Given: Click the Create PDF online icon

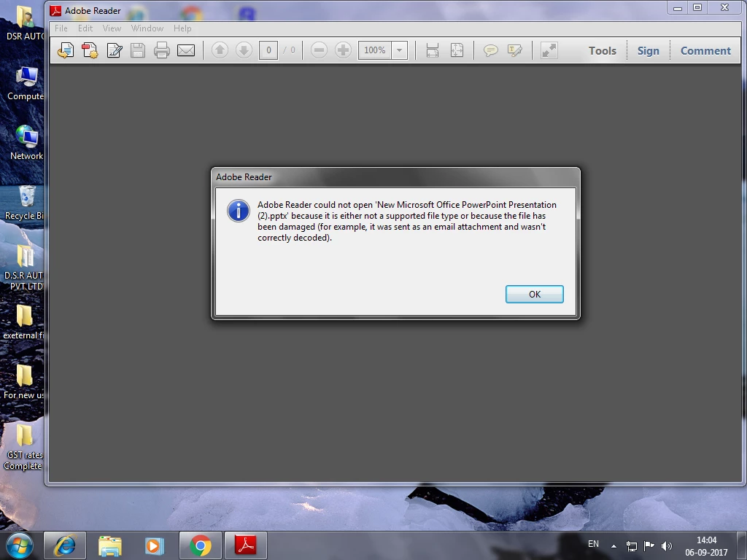Looking at the screenshot, I should click(90, 50).
